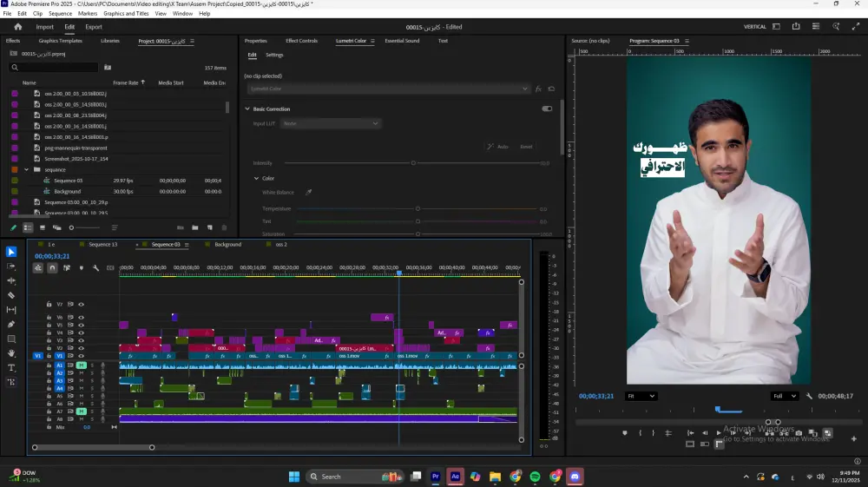Go to the Export workspace

coord(94,27)
